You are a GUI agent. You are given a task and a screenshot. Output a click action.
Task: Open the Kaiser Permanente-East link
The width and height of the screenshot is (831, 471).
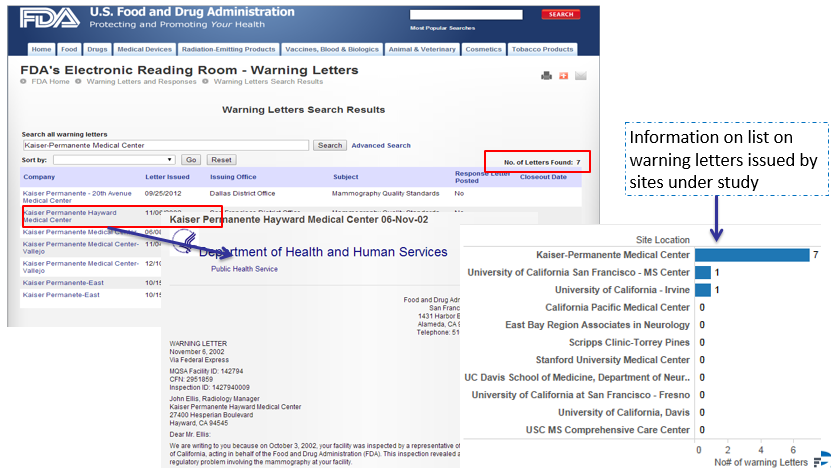click(x=63, y=283)
